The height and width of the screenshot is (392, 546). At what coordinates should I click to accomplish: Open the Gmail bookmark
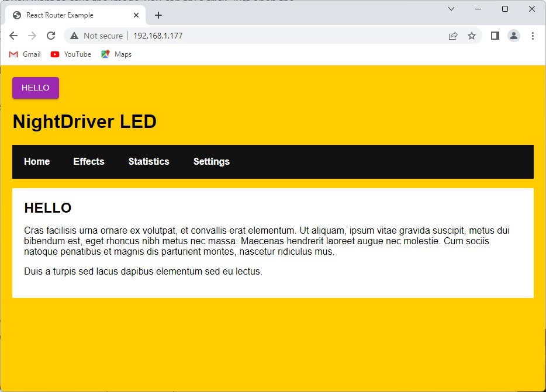click(25, 54)
